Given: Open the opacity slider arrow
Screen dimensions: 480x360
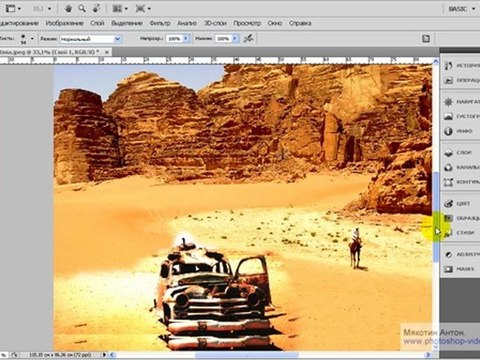Looking at the screenshot, I should click(x=186, y=39).
